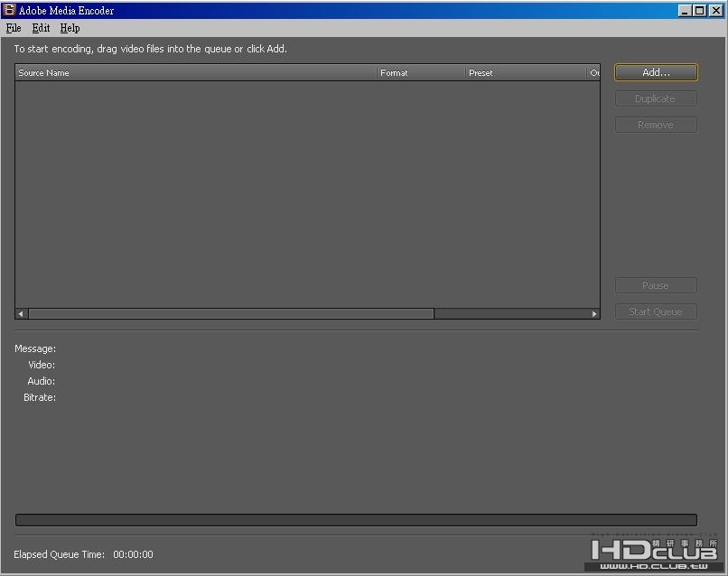Image resolution: width=728 pixels, height=576 pixels.
Task: Click the encoding progress bar
Action: pos(356,520)
